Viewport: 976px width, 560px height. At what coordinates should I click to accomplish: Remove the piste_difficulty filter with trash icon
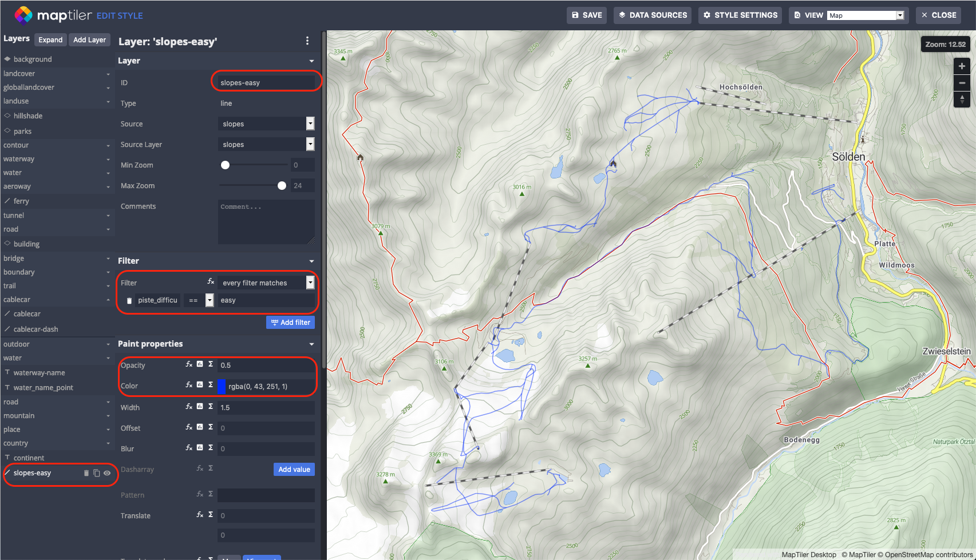tap(129, 300)
